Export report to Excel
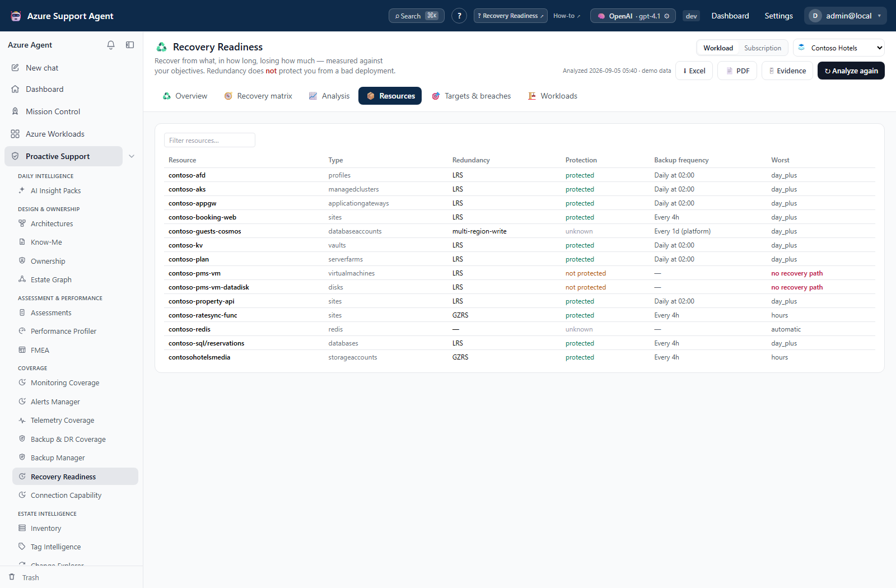The width and height of the screenshot is (896, 588). 694,71
